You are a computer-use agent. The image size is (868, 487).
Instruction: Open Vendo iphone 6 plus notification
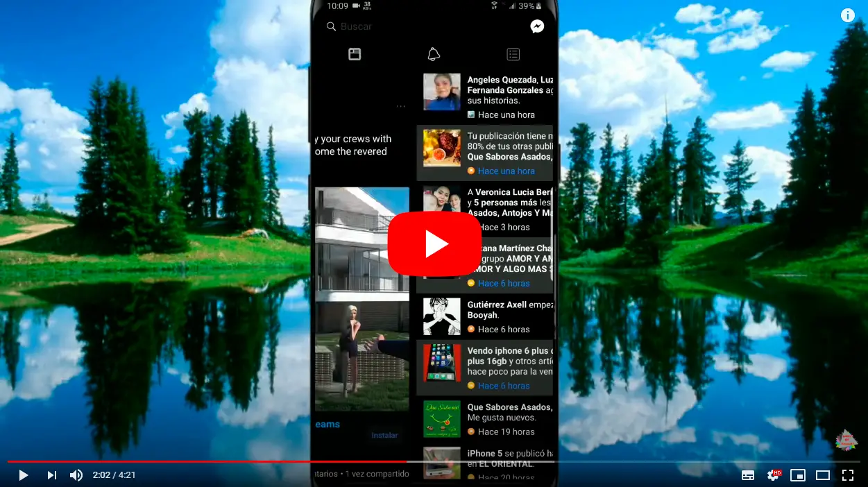pos(485,368)
